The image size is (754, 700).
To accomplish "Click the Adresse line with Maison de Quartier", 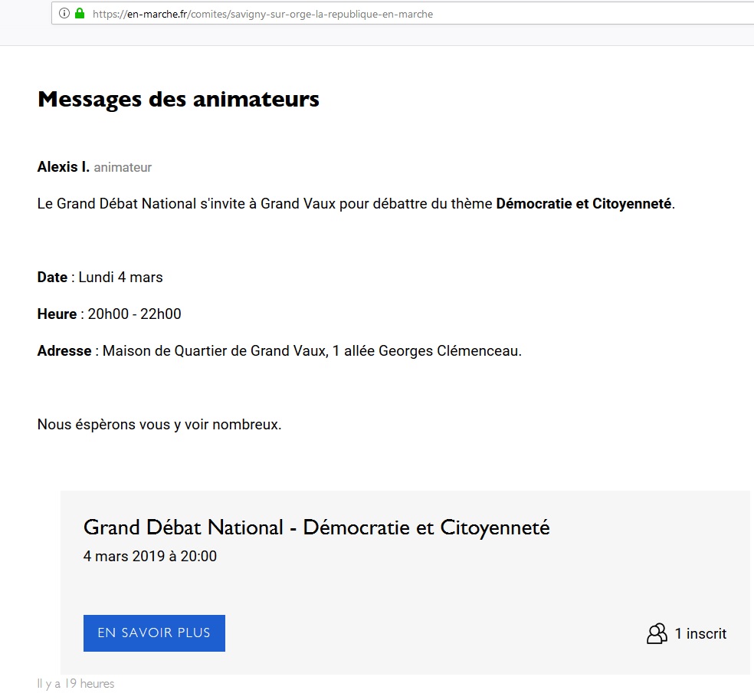I will click(278, 350).
